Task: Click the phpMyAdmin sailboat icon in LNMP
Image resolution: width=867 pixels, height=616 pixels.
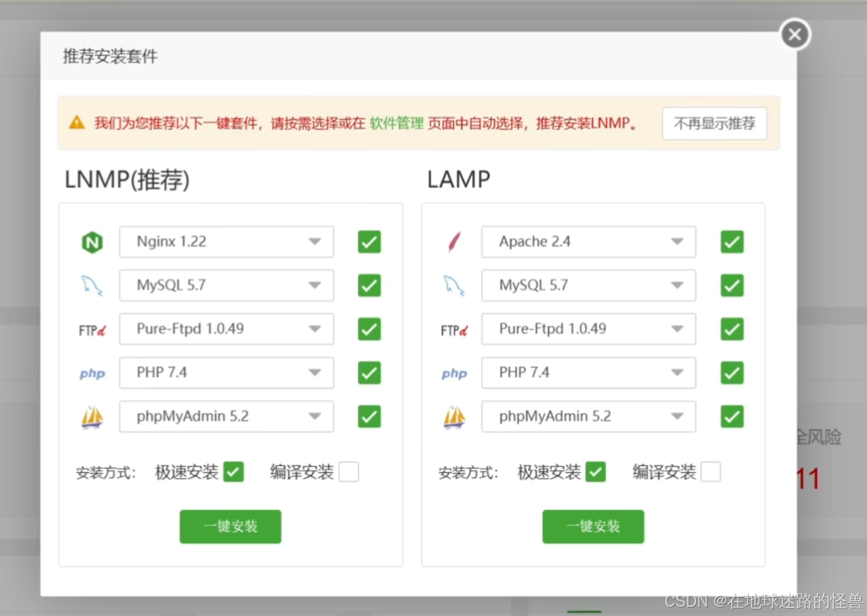Action: (92, 417)
